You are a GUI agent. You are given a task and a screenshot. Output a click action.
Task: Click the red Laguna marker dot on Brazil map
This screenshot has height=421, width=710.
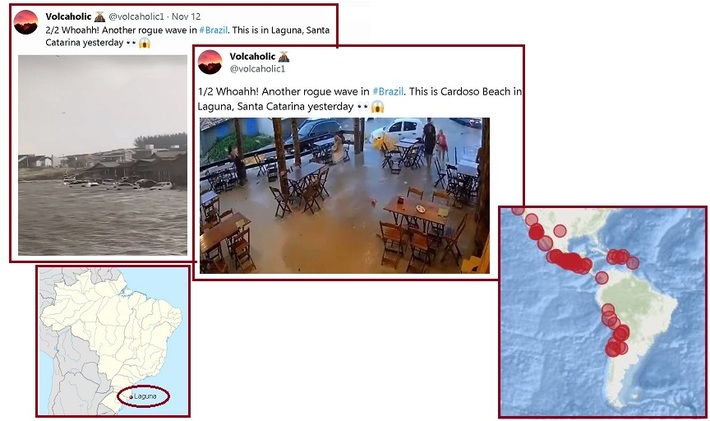coord(131,397)
